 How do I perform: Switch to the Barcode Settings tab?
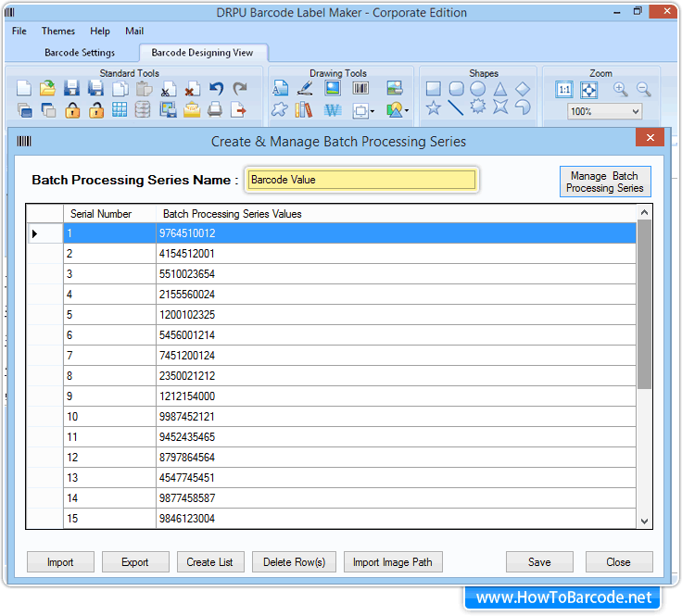coord(80,53)
